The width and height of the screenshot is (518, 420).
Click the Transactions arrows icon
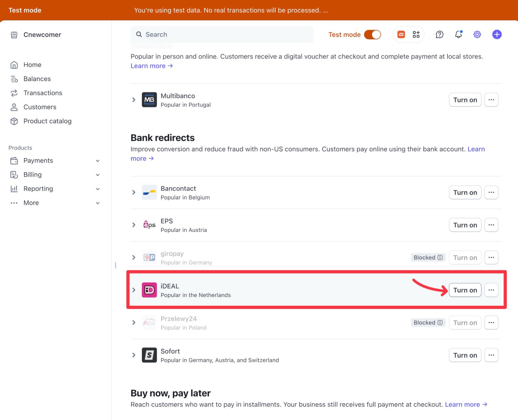[x=14, y=93]
